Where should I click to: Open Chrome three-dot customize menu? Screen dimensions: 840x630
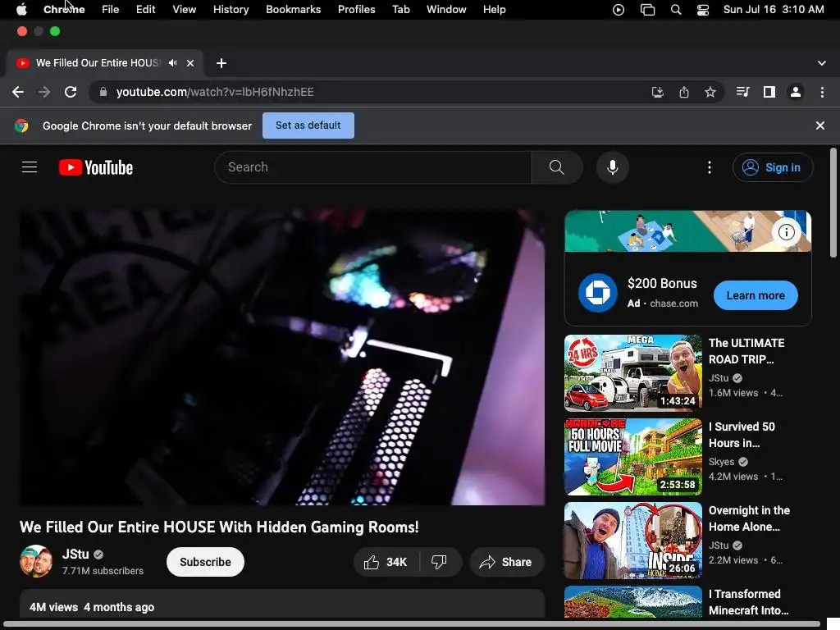(x=822, y=92)
